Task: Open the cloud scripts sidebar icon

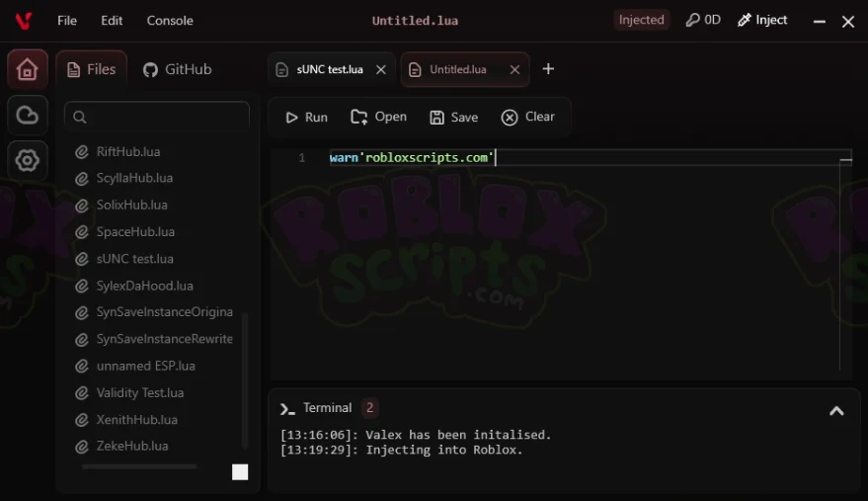Action: pos(27,116)
